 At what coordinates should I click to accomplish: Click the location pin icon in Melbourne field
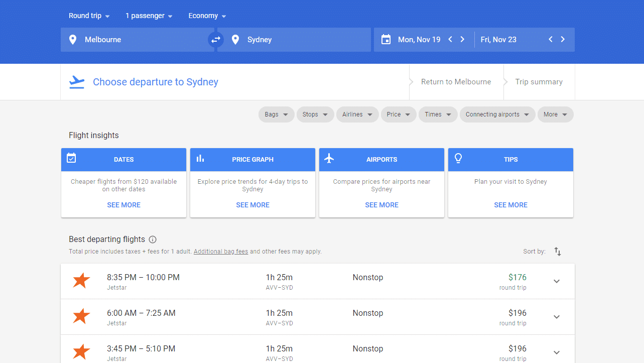73,39
